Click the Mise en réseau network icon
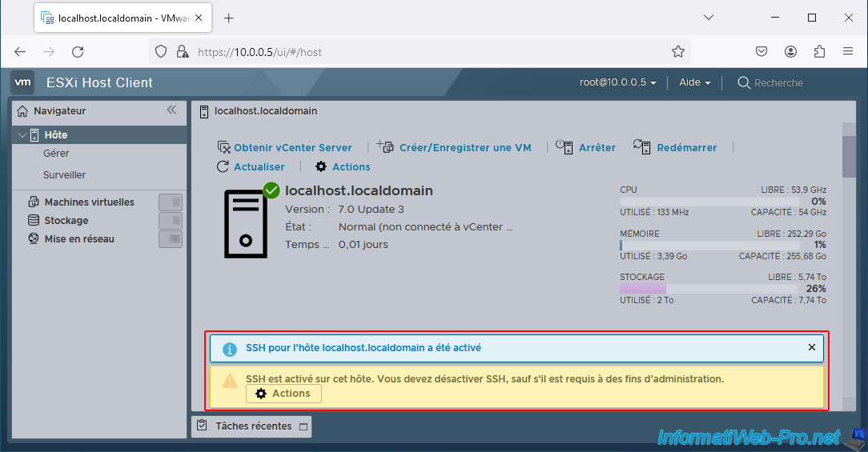868x452 pixels. coord(34,239)
